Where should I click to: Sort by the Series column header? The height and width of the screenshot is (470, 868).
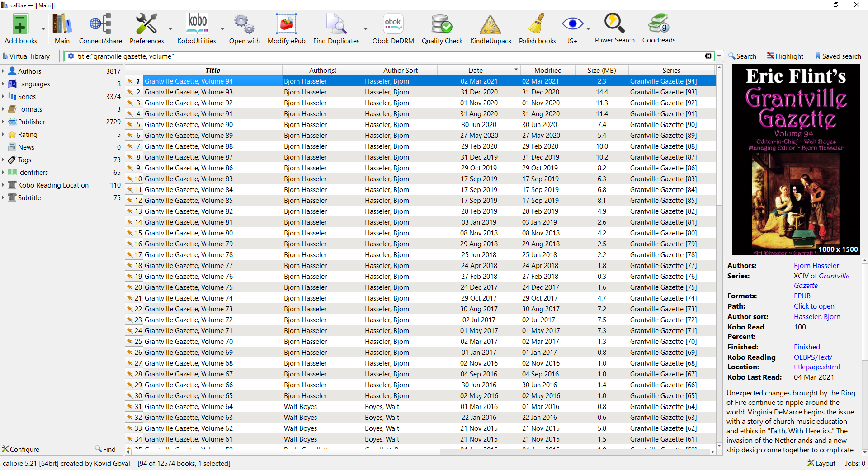coord(671,70)
